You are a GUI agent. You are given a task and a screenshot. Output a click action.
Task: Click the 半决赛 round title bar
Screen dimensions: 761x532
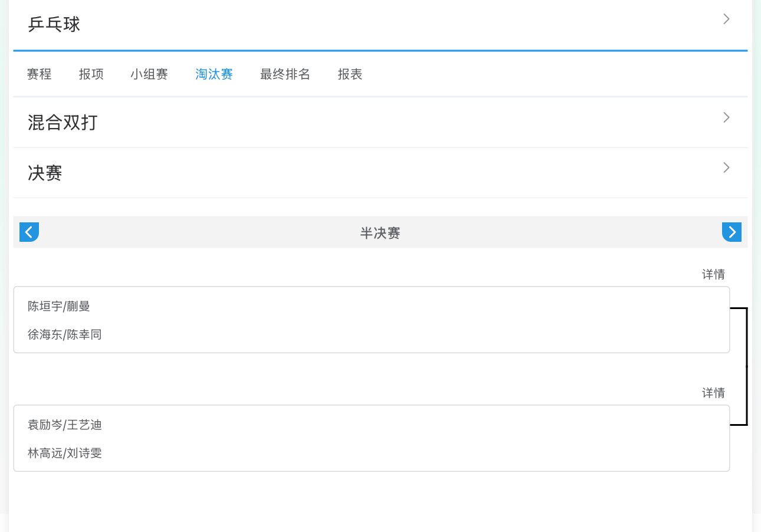pos(380,232)
